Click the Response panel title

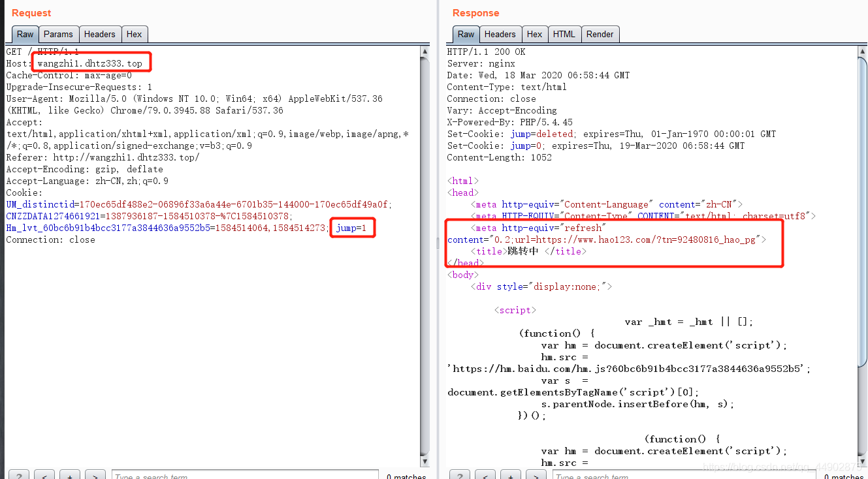click(475, 13)
